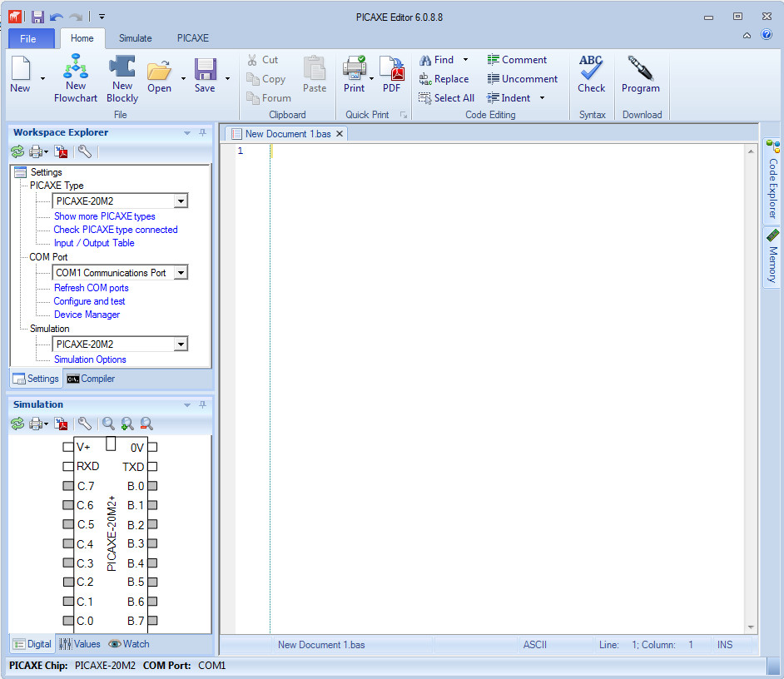Switch to the Simulate ribbon tab

click(135, 38)
